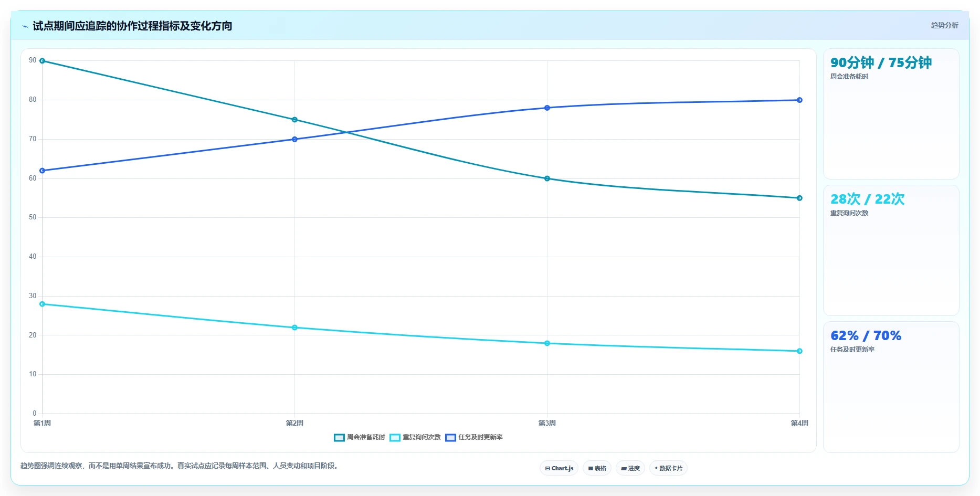Toggle the 任务及时更新率 legend swatch
The width and height of the screenshot is (980, 496).
(450, 438)
